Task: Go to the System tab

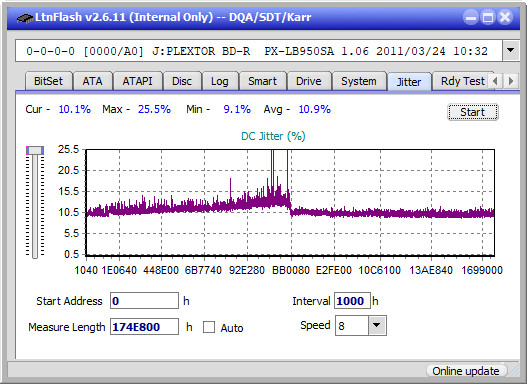Action: click(x=359, y=81)
